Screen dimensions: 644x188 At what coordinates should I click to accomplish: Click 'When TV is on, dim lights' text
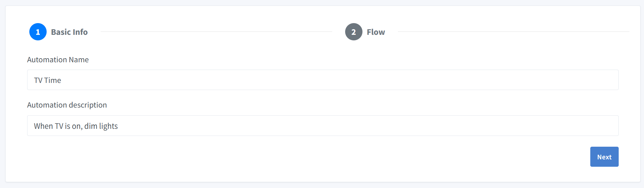(x=76, y=126)
